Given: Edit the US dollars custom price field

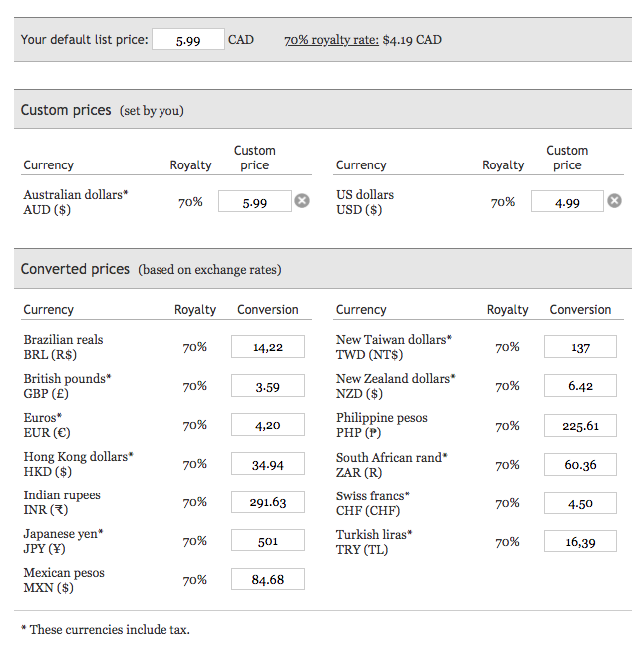Looking at the screenshot, I should coord(567,202).
